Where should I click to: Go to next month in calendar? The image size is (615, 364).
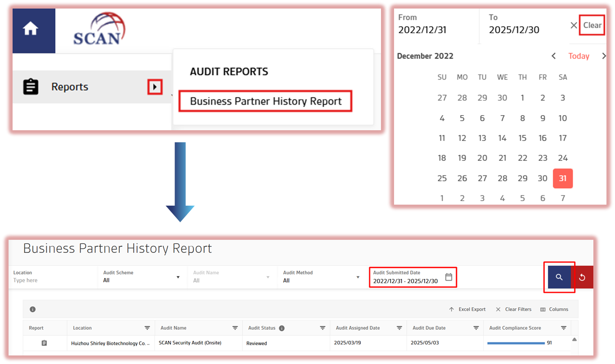pyautogui.click(x=604, y=56)
